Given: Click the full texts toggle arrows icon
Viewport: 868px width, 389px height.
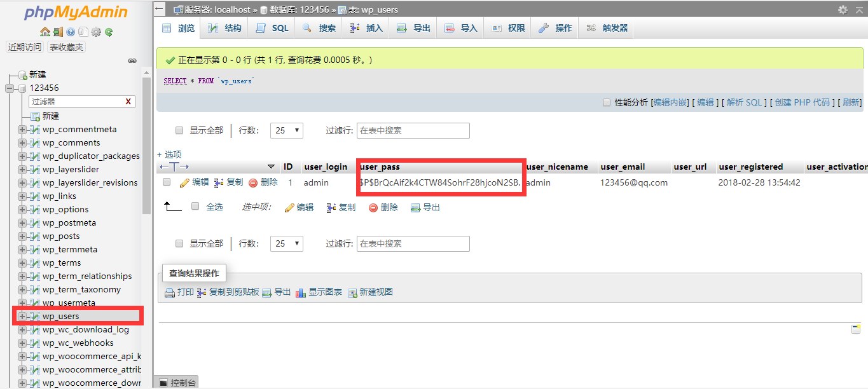Looking at the screenshot, I should (174, 167).
